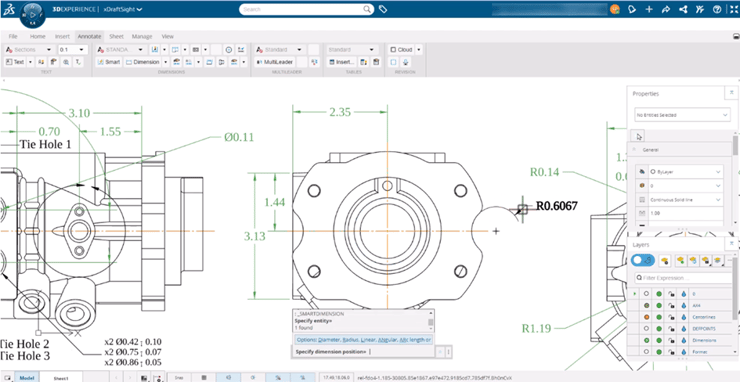Click the grid icon in the status bar
Screen dimensions: 740x382
[x=204, y=377]
